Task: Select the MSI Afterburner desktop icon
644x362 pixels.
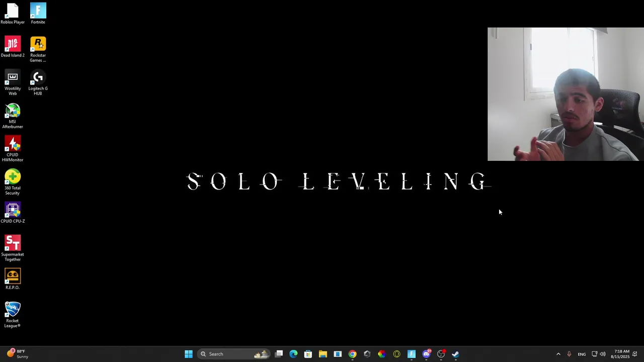Action: pyautogui.click(x=13, y=116)
